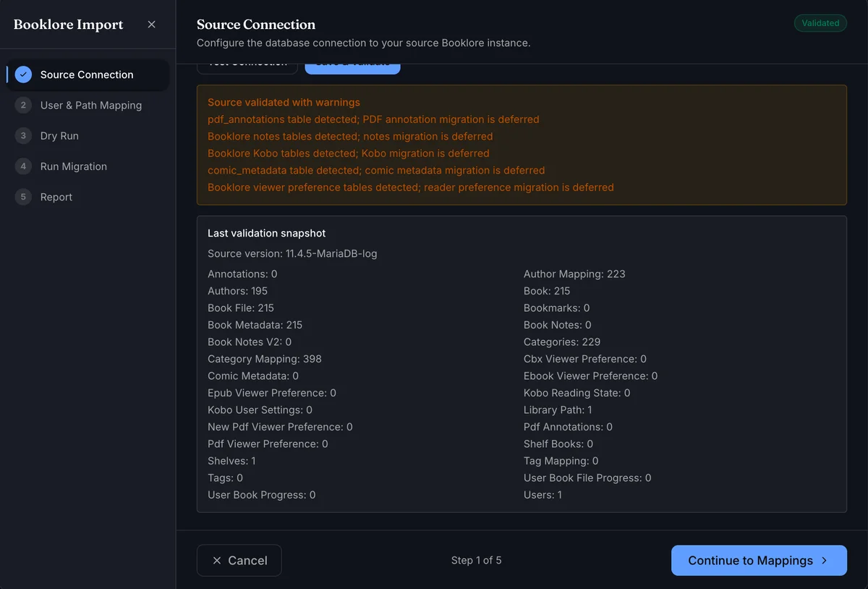Click the Validated status badge
The image size is (868, 589).
pyautogui.click(x=820, y=23)
